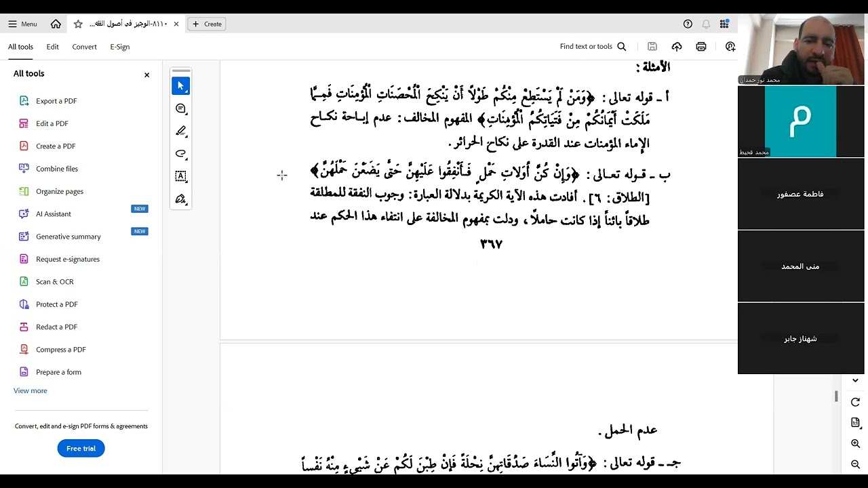Choose the Add comment tool
Image resolution: width=868 pixels, height=488 pixels.
tap(180, 108)
